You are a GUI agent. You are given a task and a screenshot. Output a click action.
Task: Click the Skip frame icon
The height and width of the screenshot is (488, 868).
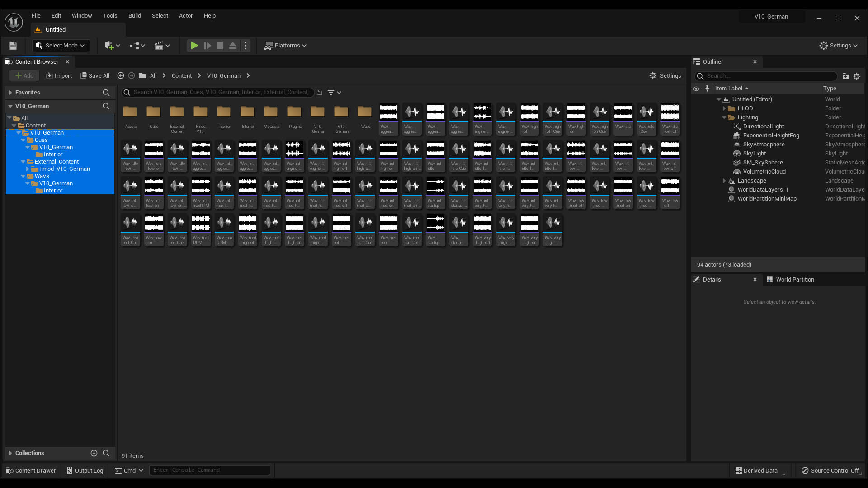(x=208, y=46)
